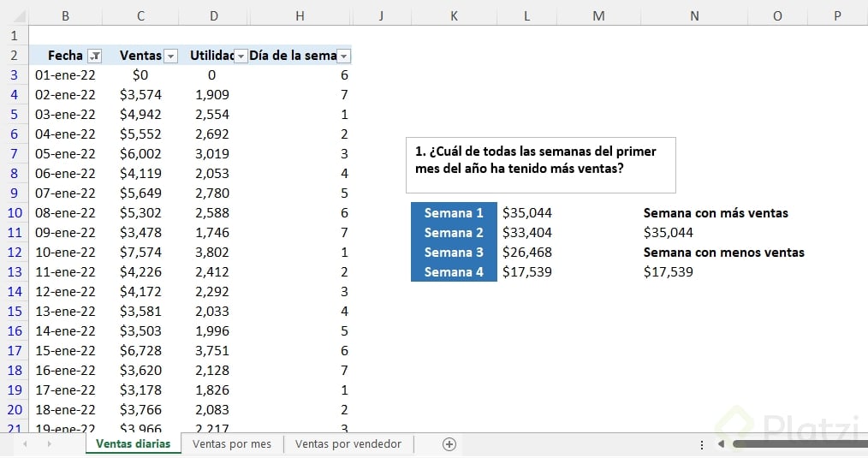
Task: Select the sales cell $6,728
Action: click(140, 350)
